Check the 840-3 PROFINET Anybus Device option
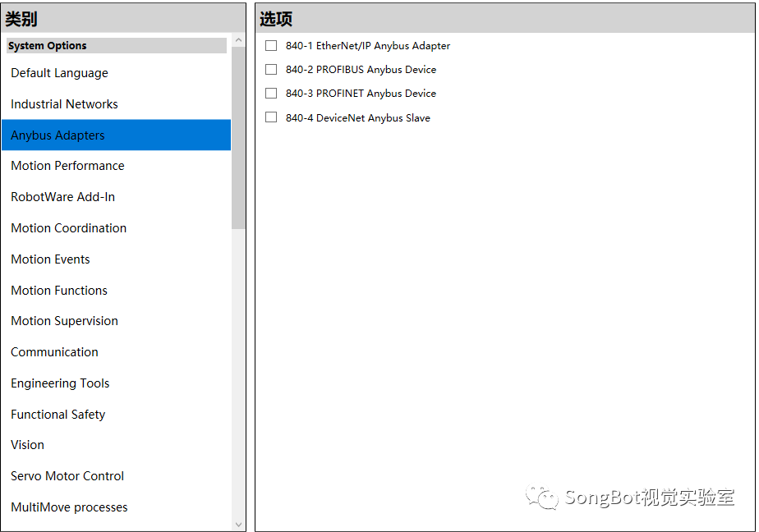Viewport: 759px width, 532px height. pos(271,93)
